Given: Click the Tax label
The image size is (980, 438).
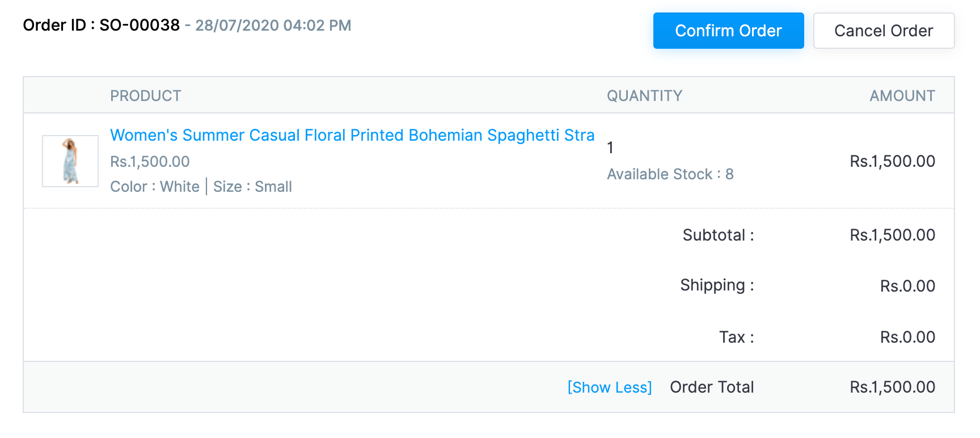Looking at the screenshot, I should (736, 337).
